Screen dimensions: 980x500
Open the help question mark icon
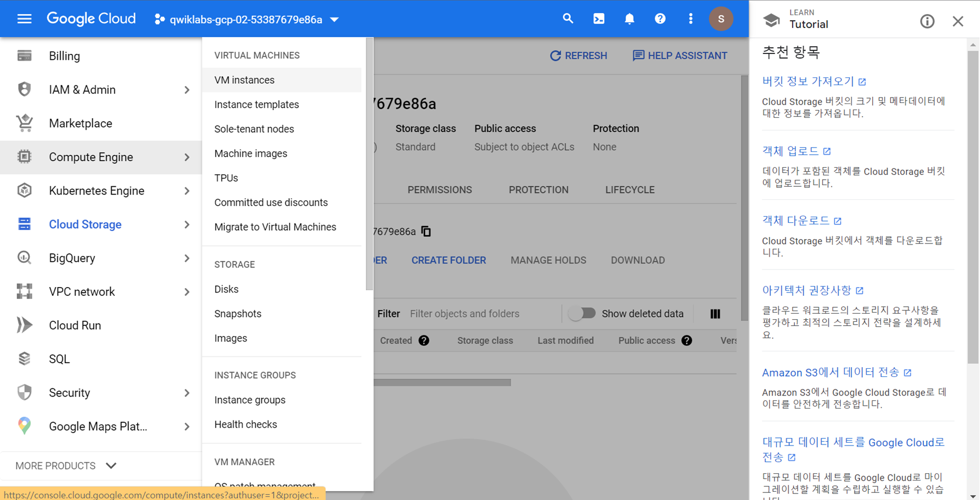(x=660, y=19)
